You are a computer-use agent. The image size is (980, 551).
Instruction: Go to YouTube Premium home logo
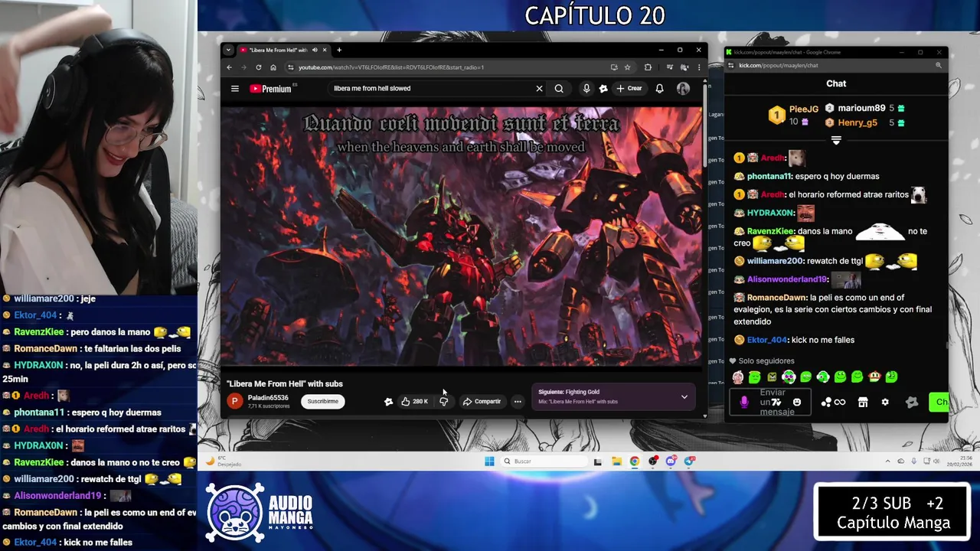pyautogui.click(x=270, y=89)
